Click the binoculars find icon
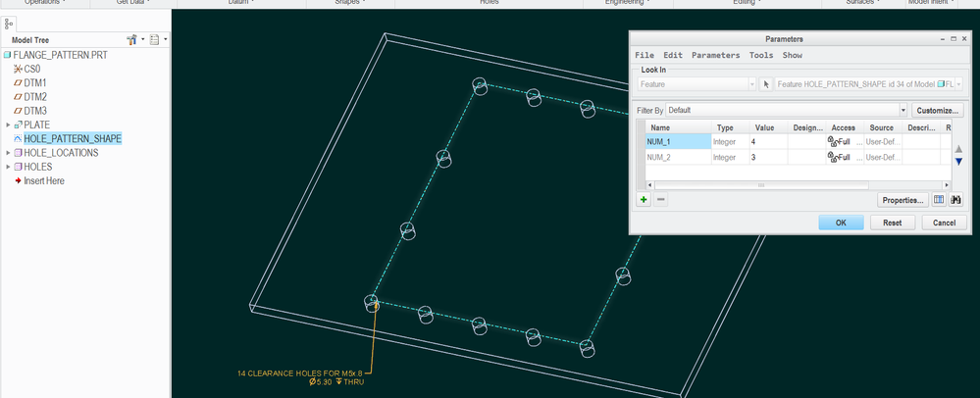The height and width of the screenshot is (398, 980). tap(955, 200)
